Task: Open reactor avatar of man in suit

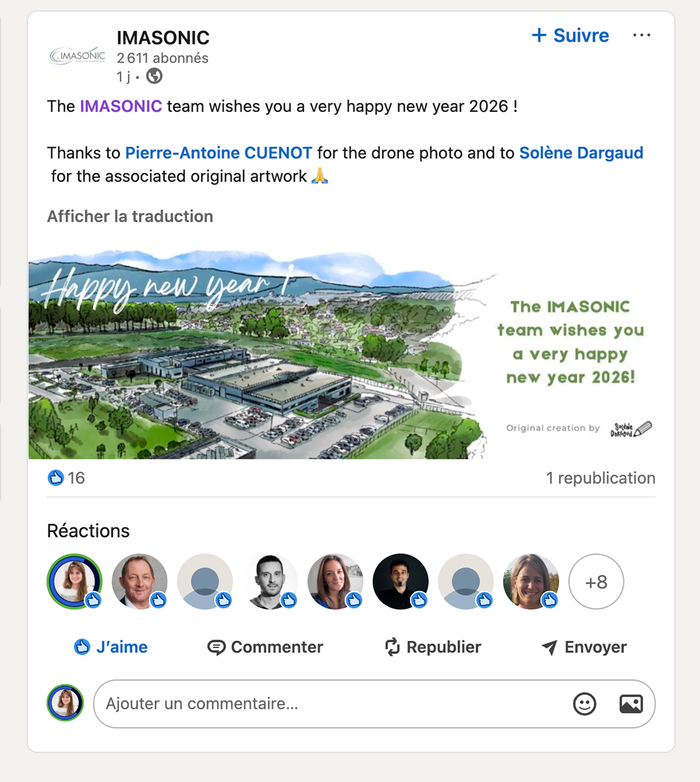Action: (140, 582)
